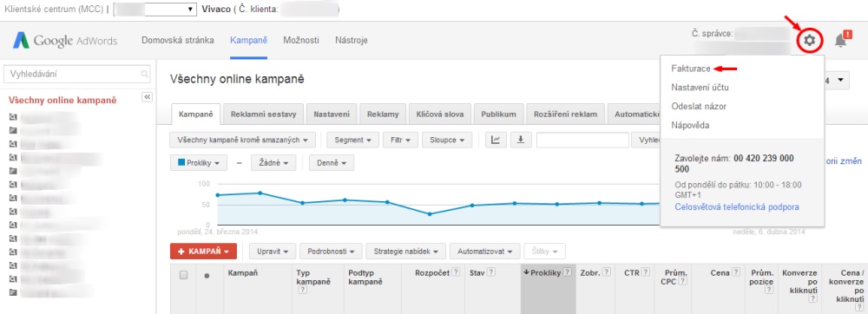The image size is (868, 314).
Task: Open the help icon next to Rozpočet
Action: [456, 272]
